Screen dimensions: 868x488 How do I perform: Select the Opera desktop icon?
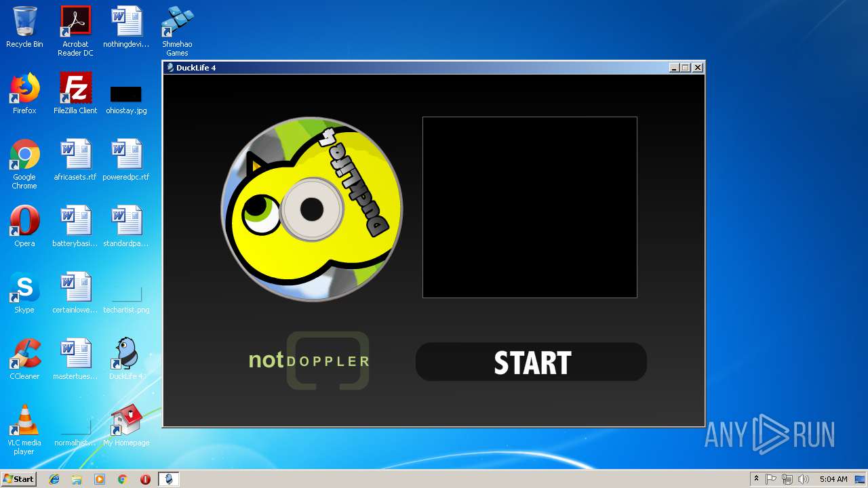click(x=24, y=226)
